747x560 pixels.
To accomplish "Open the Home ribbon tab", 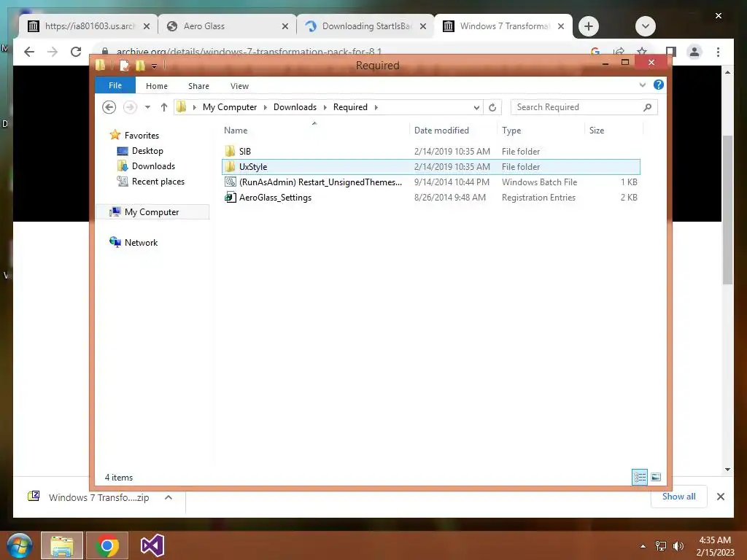I will [x=157, y=86].
